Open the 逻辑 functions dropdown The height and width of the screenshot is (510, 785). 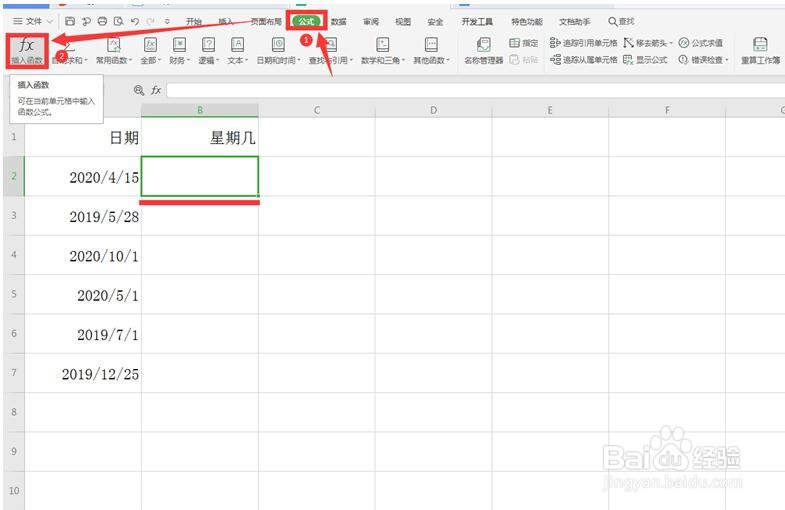(208, 51)
